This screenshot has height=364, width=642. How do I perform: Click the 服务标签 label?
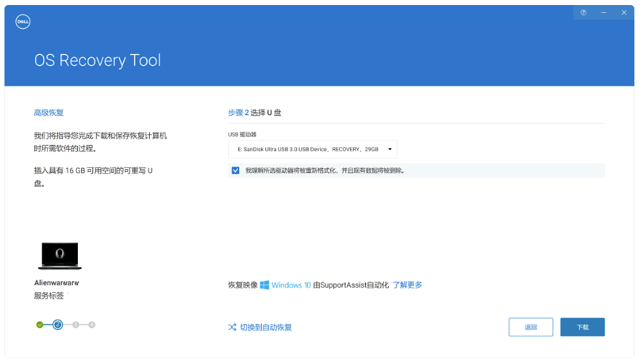49,296
